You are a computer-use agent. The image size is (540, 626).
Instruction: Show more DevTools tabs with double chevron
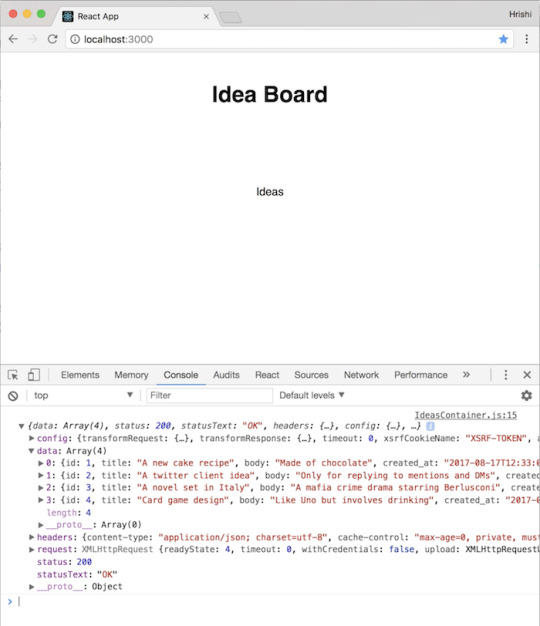[x=466, y=374]
